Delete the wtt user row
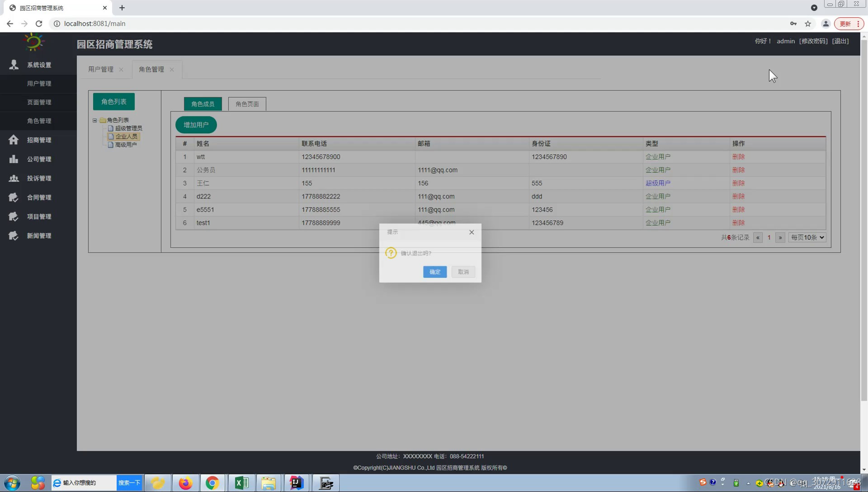Screen dimensions: 868x492 (x=738, y=157)
